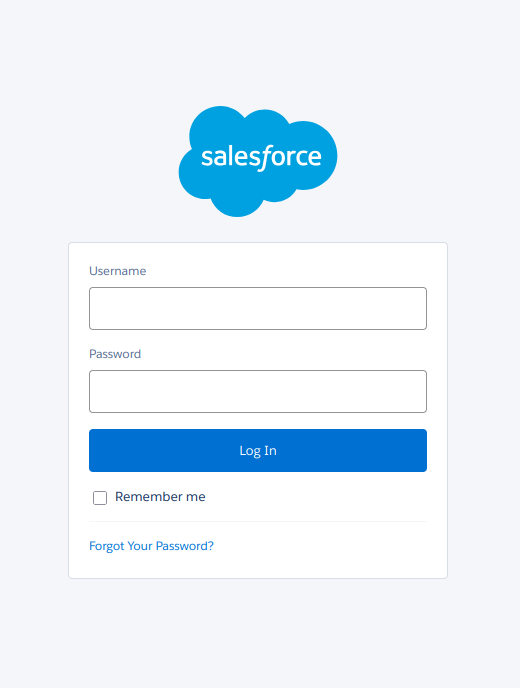
Task: Click the empty box beside Remember me
Action: (100, 498)
